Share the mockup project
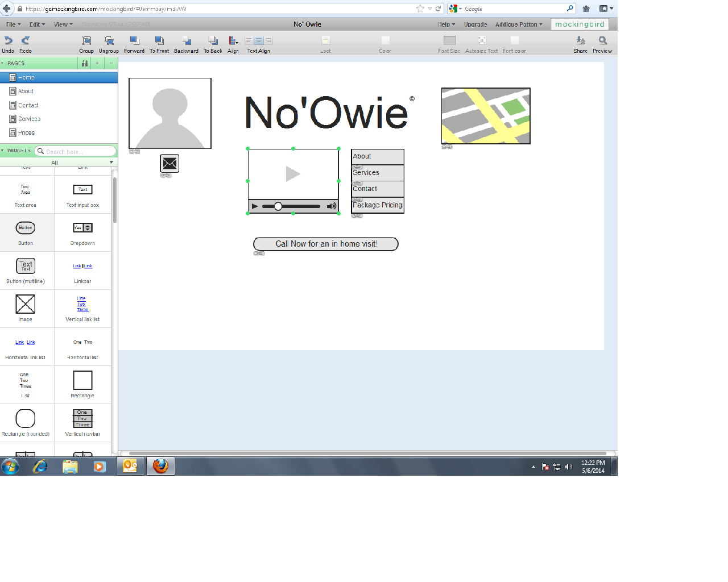 pos(580,44)
